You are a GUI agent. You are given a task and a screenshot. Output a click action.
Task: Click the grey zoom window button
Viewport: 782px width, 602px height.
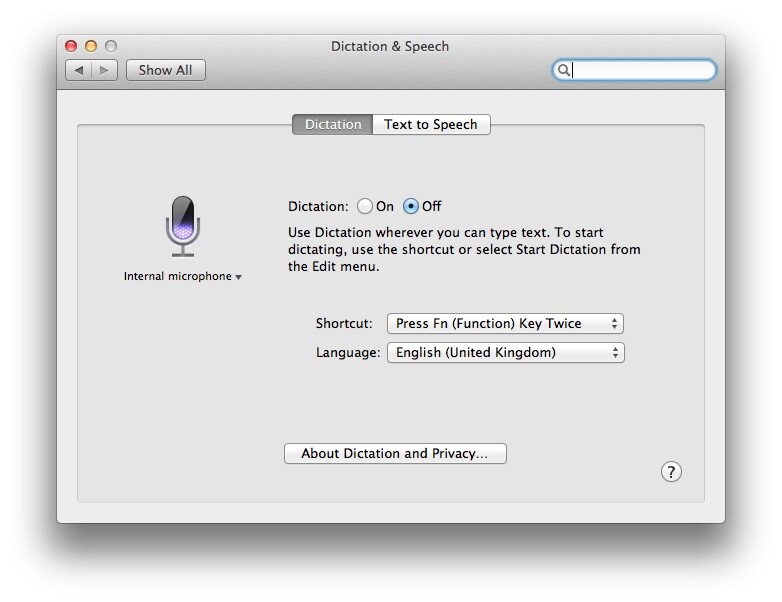point(111,46)
